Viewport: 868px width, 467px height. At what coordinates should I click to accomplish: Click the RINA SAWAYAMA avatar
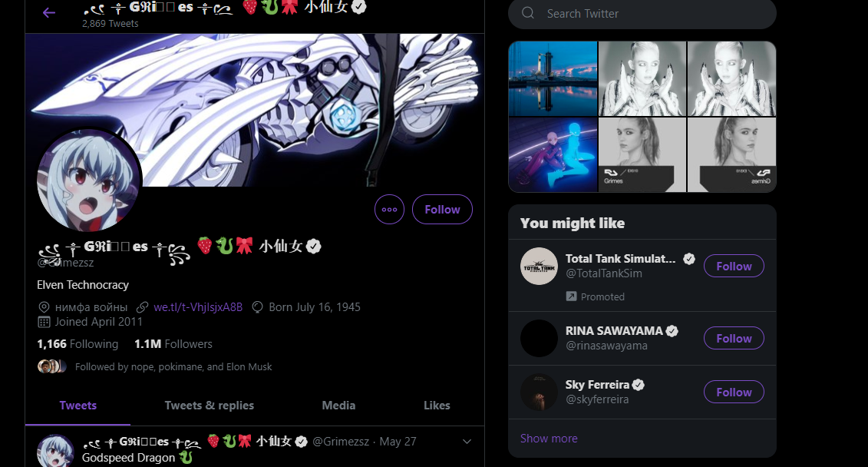coord(539,338)
